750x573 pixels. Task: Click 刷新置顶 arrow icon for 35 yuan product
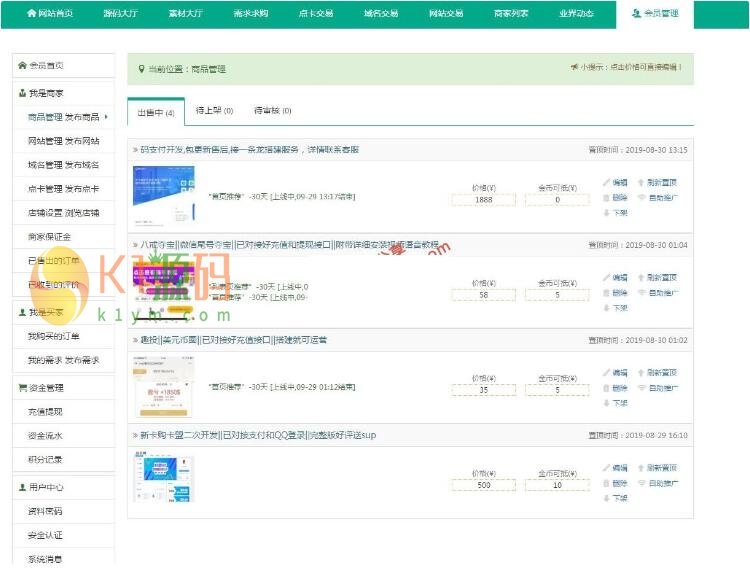click(x=641, y=373)
